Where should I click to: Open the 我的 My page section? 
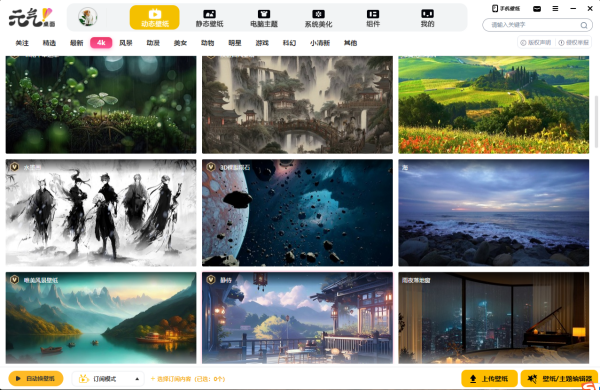pos(427,18)
